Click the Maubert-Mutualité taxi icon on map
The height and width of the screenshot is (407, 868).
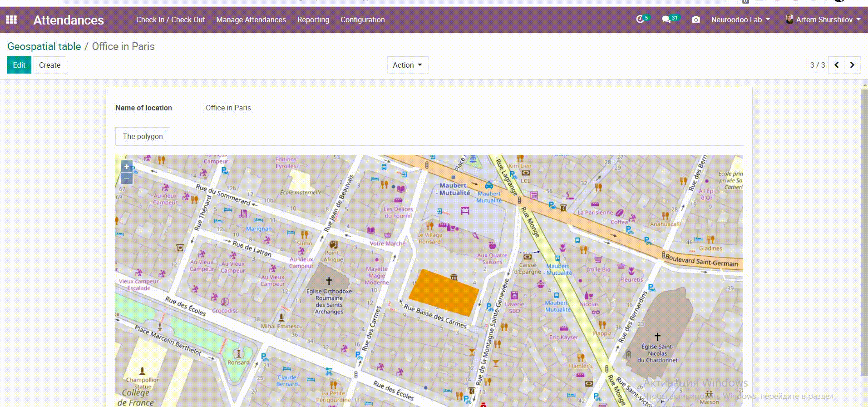point(489,185)
